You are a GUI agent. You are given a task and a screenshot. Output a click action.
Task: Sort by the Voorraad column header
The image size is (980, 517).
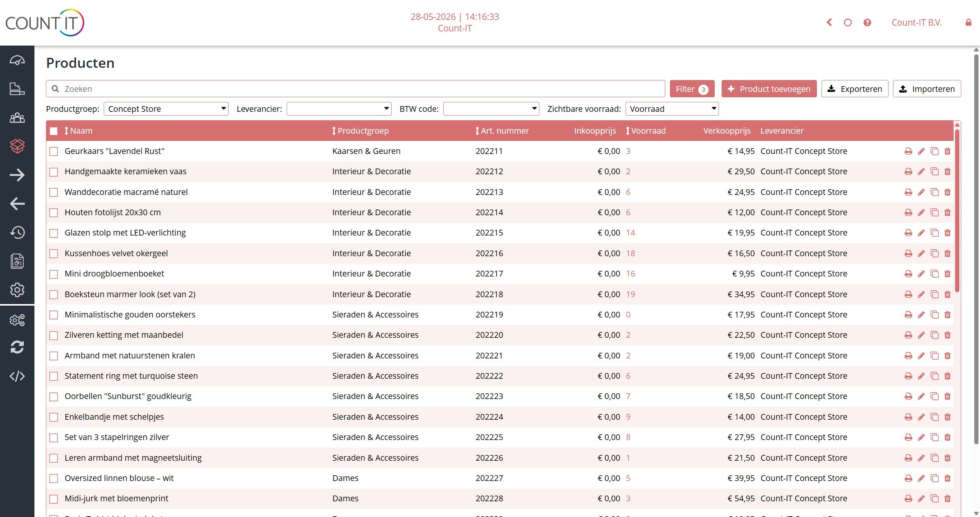pos(646,131)
